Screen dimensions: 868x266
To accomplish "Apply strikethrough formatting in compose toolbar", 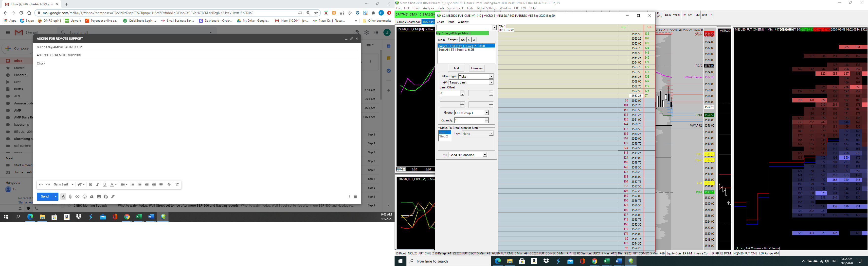I will (x=169, y=184).
